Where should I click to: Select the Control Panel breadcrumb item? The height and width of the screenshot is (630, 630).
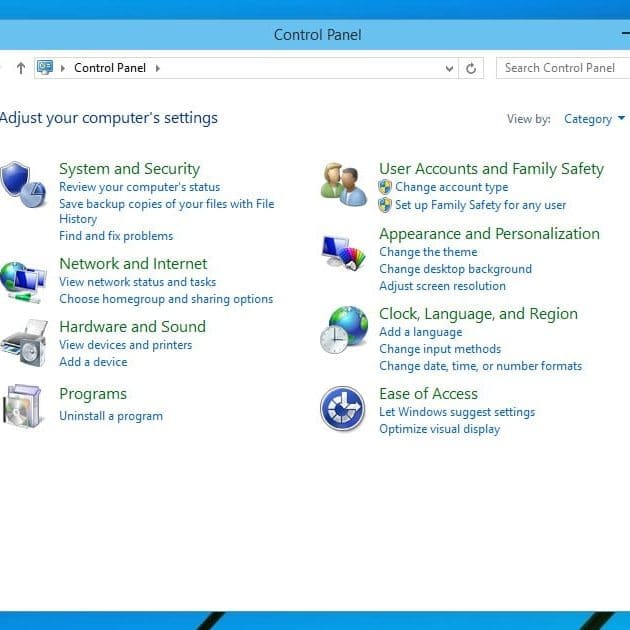(110, 68)
